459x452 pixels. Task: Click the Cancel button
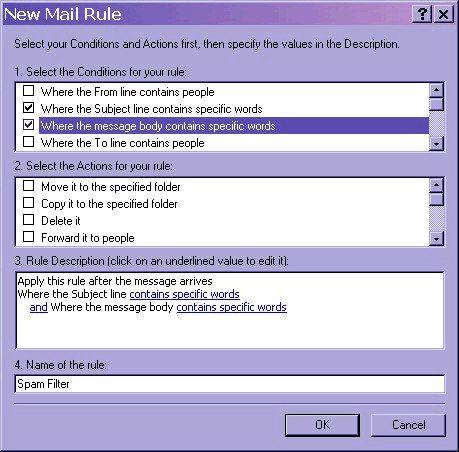pos(408,425)
